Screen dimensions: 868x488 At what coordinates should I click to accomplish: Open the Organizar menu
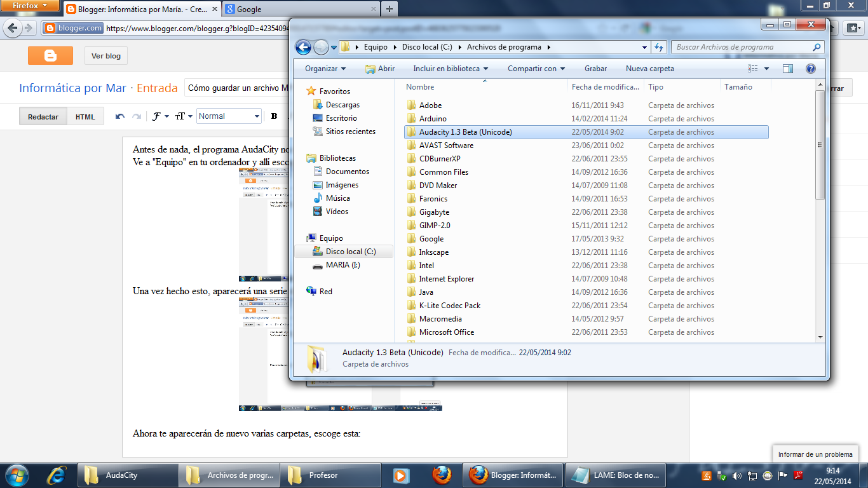tap(325, 69)
